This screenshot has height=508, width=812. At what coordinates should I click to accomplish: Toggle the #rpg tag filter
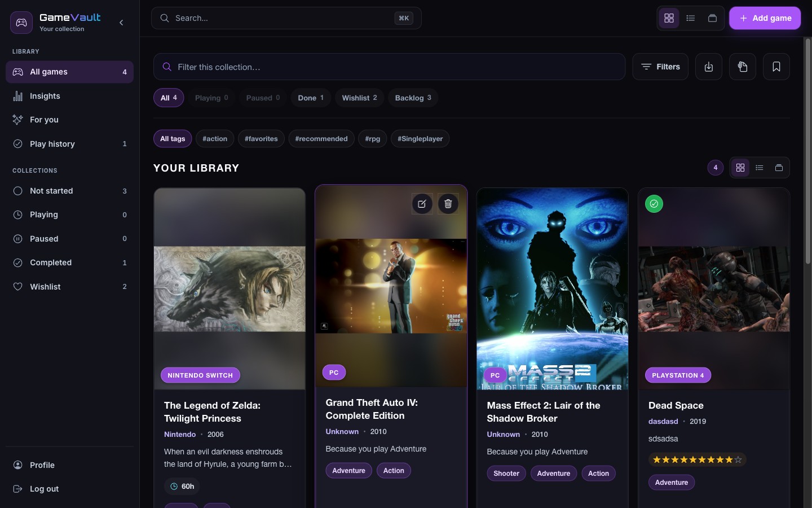tap(373, 139)
